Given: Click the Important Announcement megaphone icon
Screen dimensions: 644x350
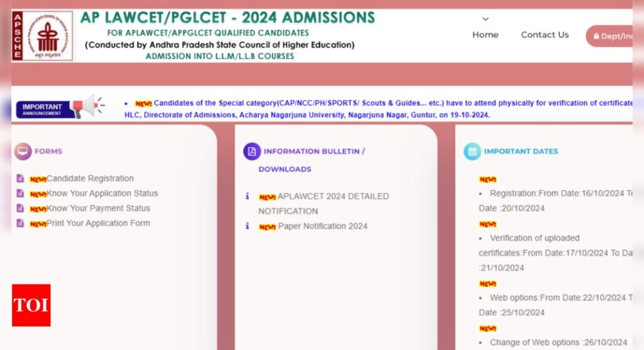Looking at the screenshot, I should coord(86,106).
